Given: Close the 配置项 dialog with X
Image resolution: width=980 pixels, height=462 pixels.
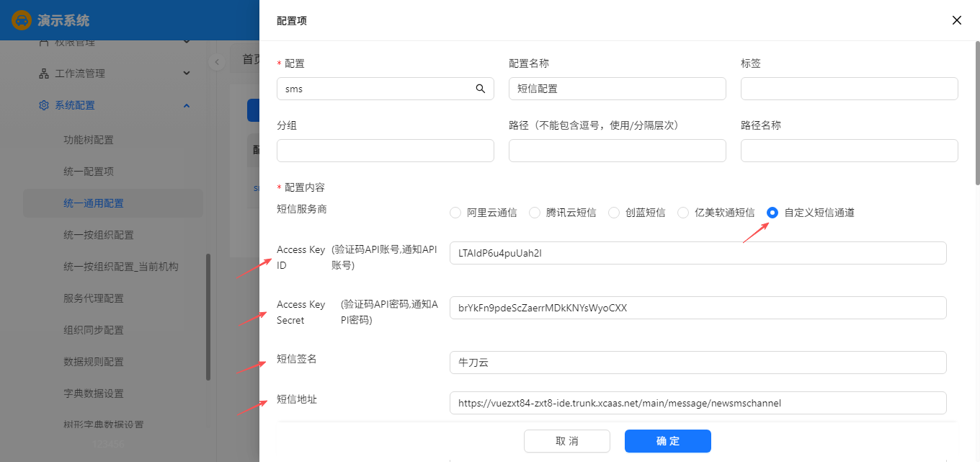Looking at the screenshot, I should [x=957, y=20].
